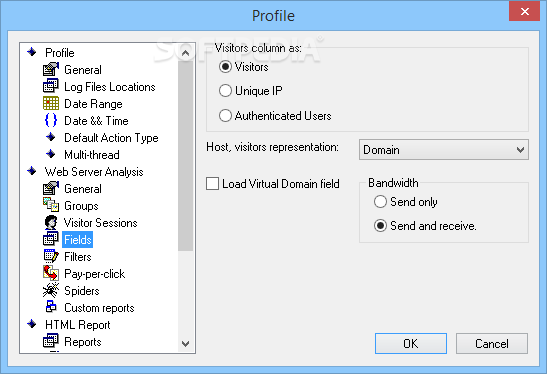Open the Multi-thread settings item

92,155
